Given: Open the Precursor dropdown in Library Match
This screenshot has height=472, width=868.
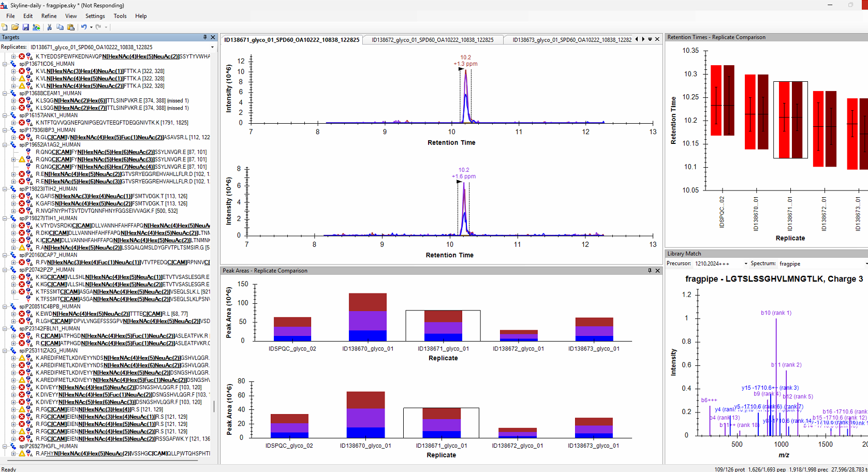Looking at the screenshot, I should coord(745,264).
